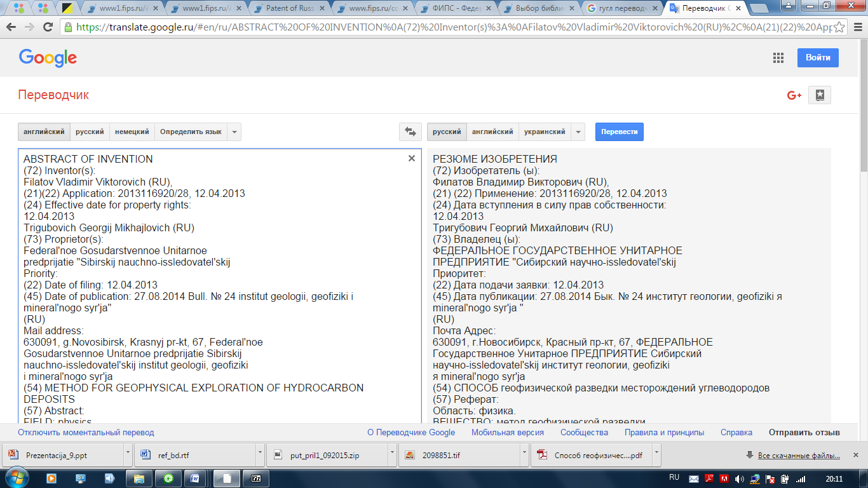Open dropdown for 2098851.tif download
Viewport: 868px width, 488px height.
[524, 455]
